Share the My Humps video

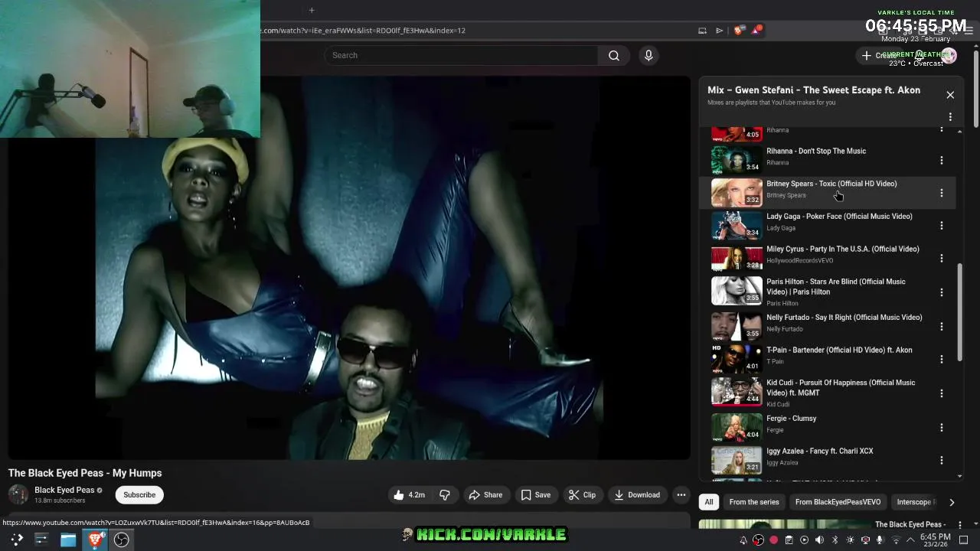pyautogui.click(x=485, y=495)
